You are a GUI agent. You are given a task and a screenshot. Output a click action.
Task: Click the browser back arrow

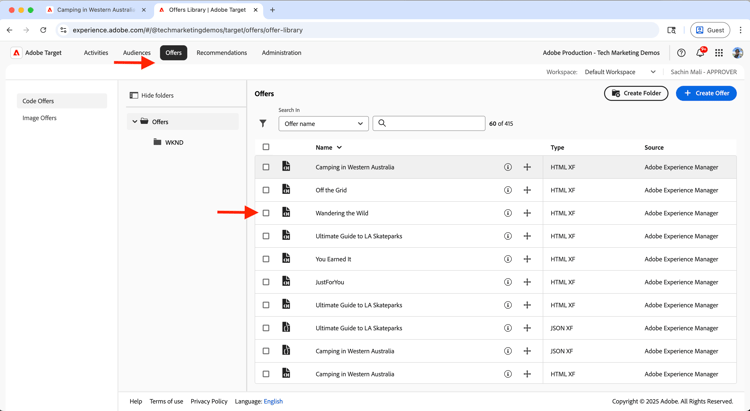pos(10,30)
